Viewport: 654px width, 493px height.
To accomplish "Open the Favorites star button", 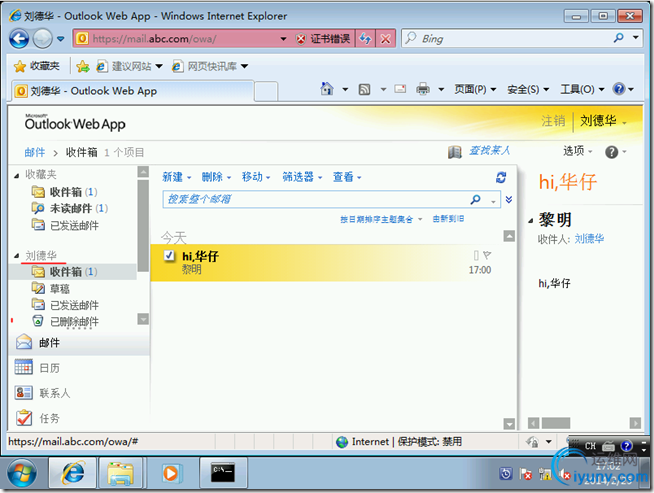I will (37, 66).
